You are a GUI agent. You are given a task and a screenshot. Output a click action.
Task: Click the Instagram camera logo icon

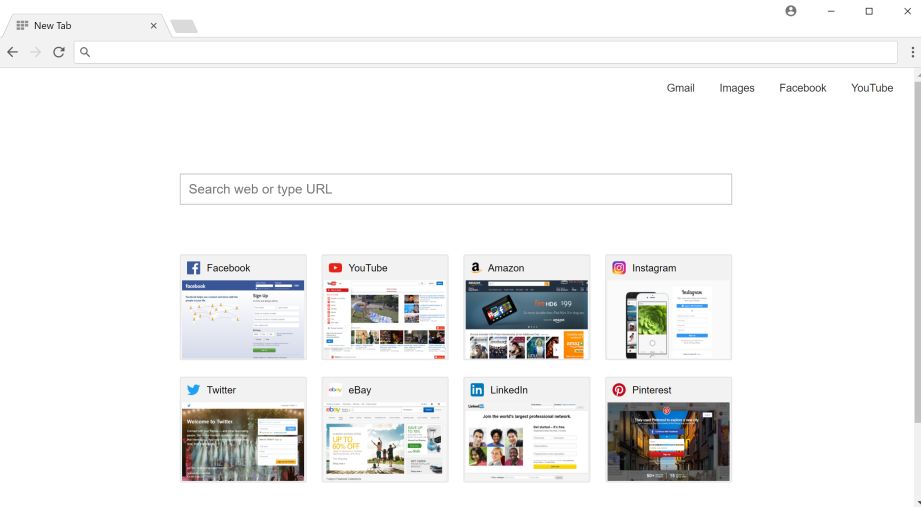[x=619, y=268]
